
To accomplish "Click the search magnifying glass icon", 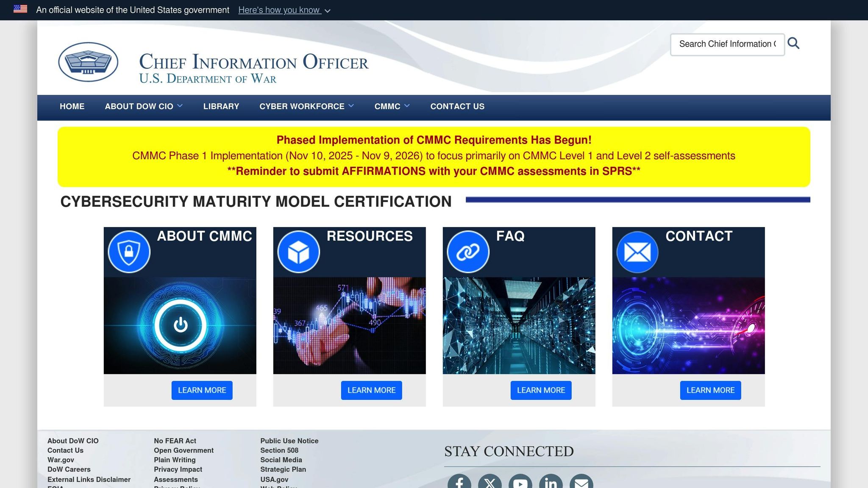I will click(793, 43).
